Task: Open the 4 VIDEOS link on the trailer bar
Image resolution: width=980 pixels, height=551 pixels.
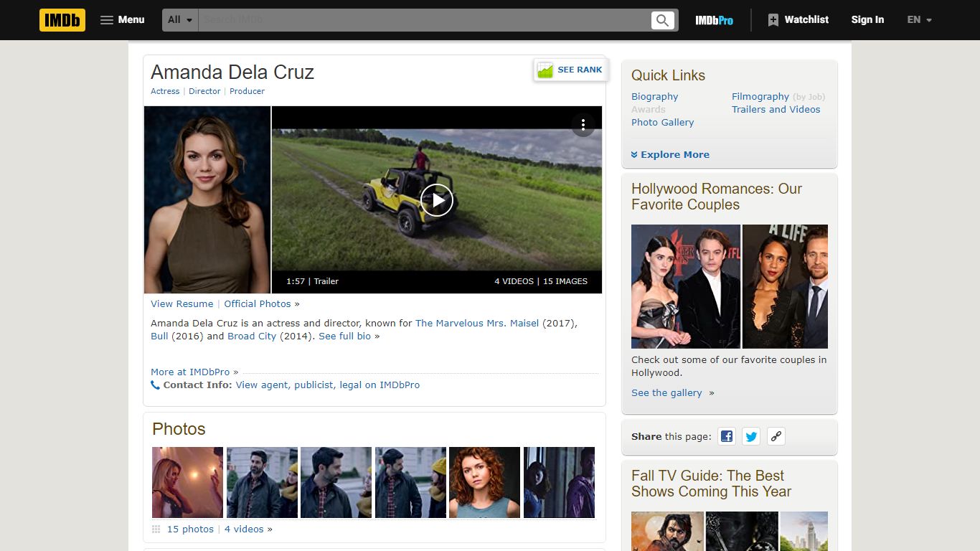Action: point(514,281)
